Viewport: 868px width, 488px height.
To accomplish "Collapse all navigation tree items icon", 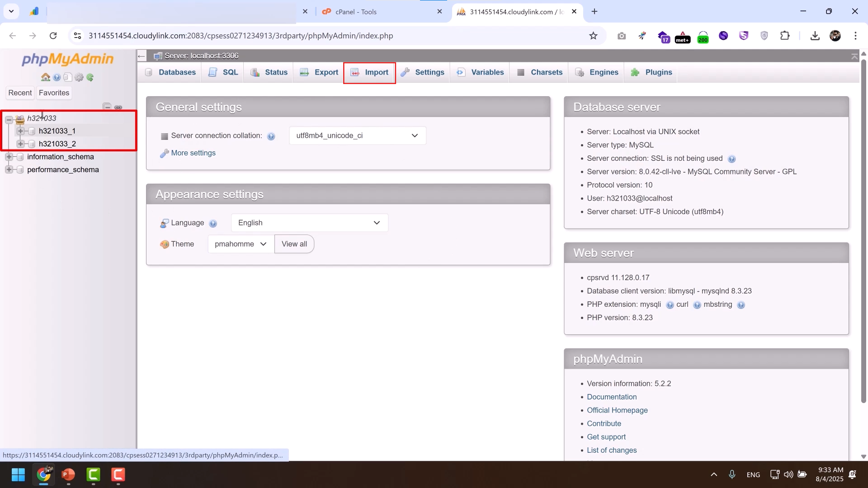I will point(107,107).
